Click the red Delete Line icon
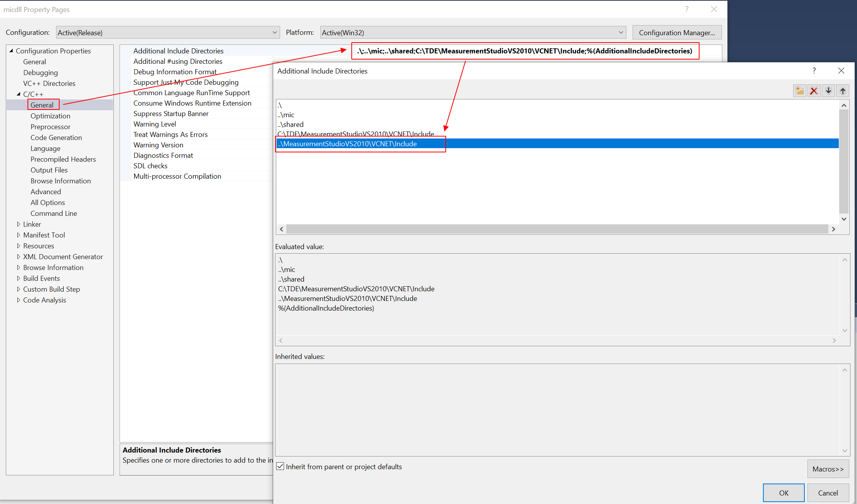The width and height of the screenshot is (857, 504). (x=814, y=91)
